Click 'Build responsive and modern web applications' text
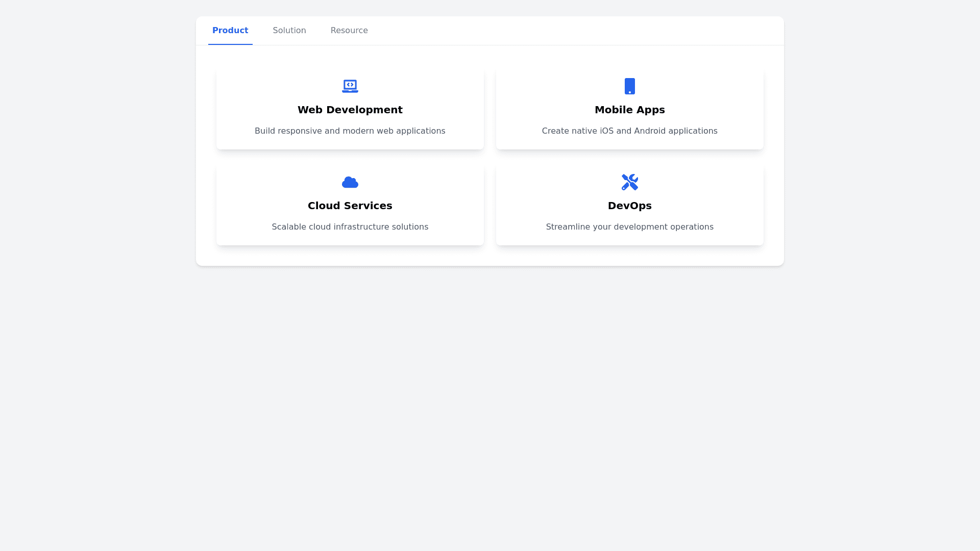 pos(350,131)
